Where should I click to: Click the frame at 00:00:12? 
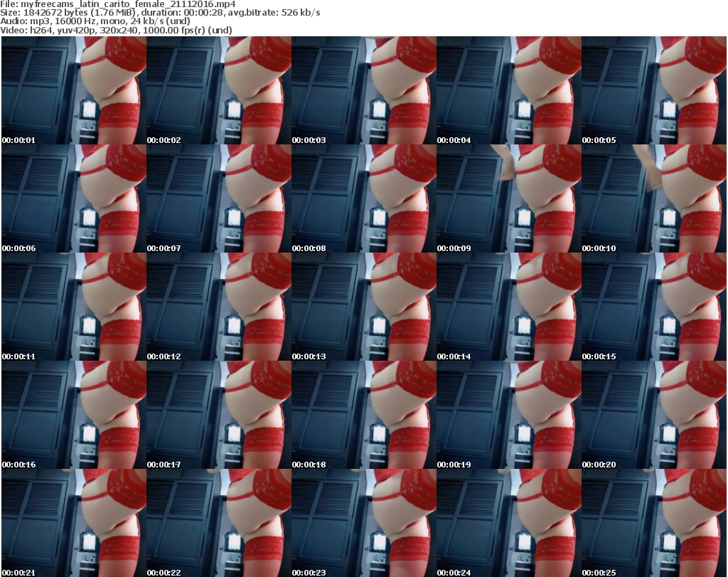click(x=219, y=307)
